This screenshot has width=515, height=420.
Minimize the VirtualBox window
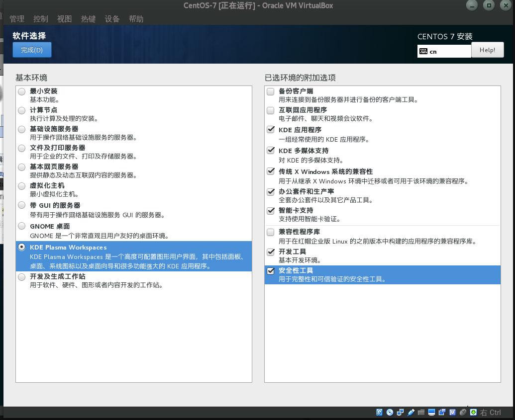(x=472, y=5)
